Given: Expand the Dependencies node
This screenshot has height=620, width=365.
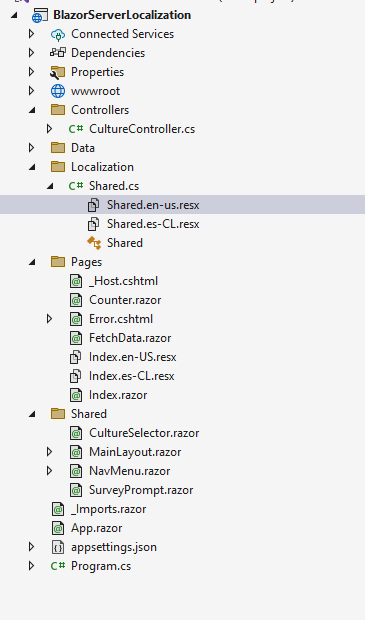Looking at the screenshot, I should pyautogui.click(x=32, y=53).
